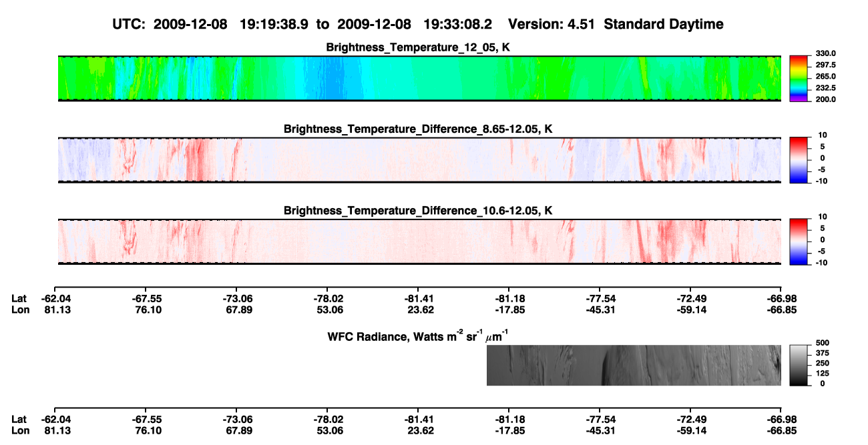Click the rainbow brightness temperature colorbar
This screenshot has width=868, height=445.
799,78
